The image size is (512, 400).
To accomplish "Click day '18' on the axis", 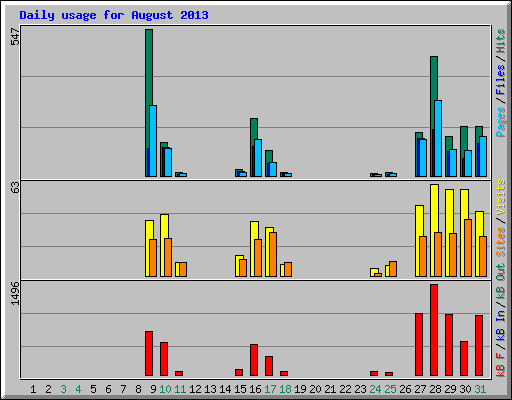I will pos(285,389).
